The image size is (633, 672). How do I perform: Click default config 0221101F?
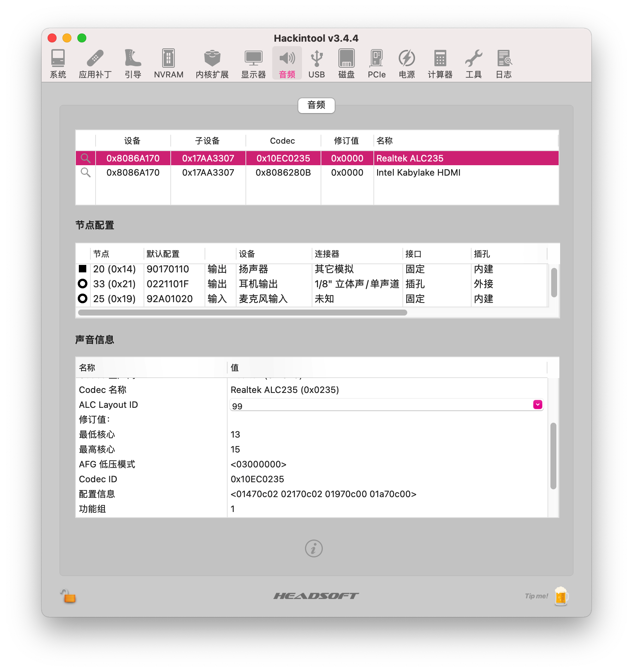click(x=168, y=284)
